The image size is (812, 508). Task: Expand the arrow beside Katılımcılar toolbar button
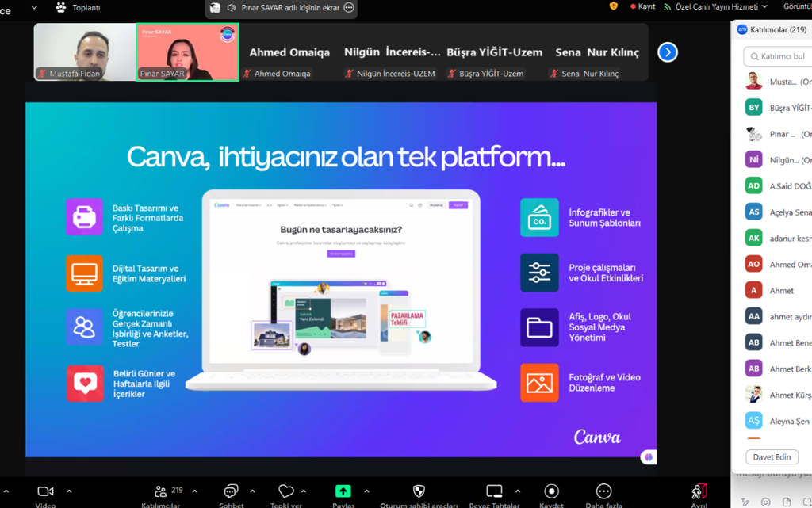[195, 491]
